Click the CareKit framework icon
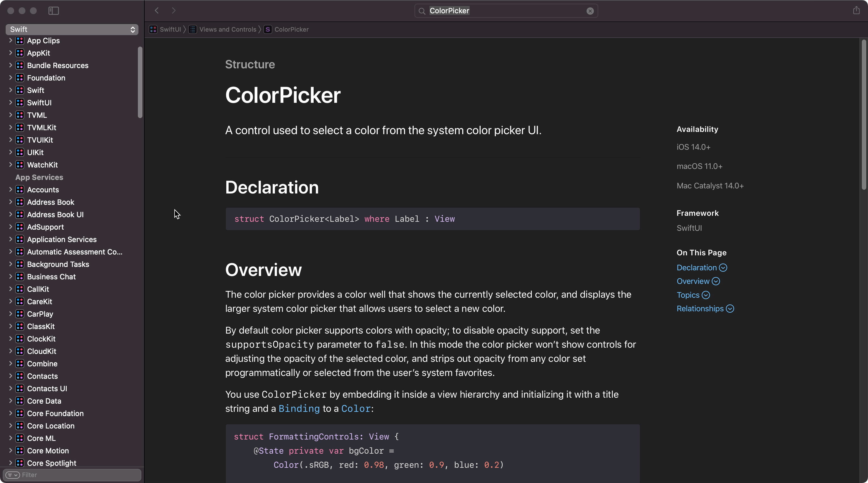Viewport: 868px width, 483px height. coord(20,301)
